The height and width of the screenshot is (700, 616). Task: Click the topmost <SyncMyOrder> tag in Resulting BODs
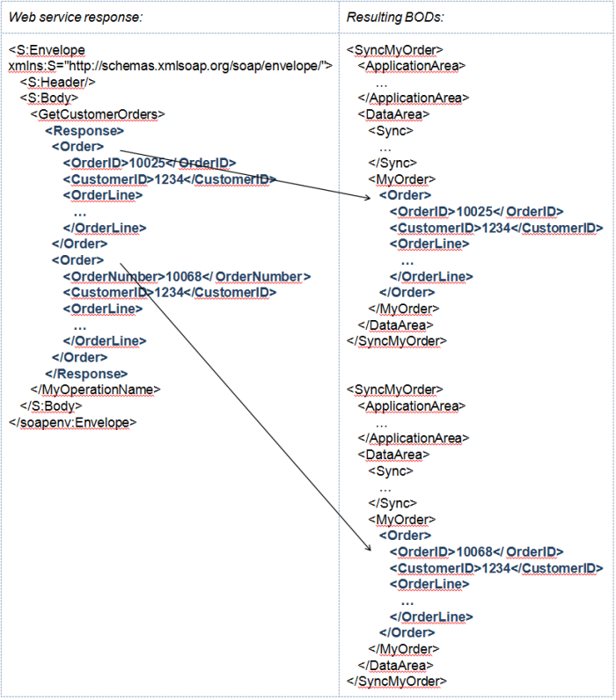click(395, 50)
